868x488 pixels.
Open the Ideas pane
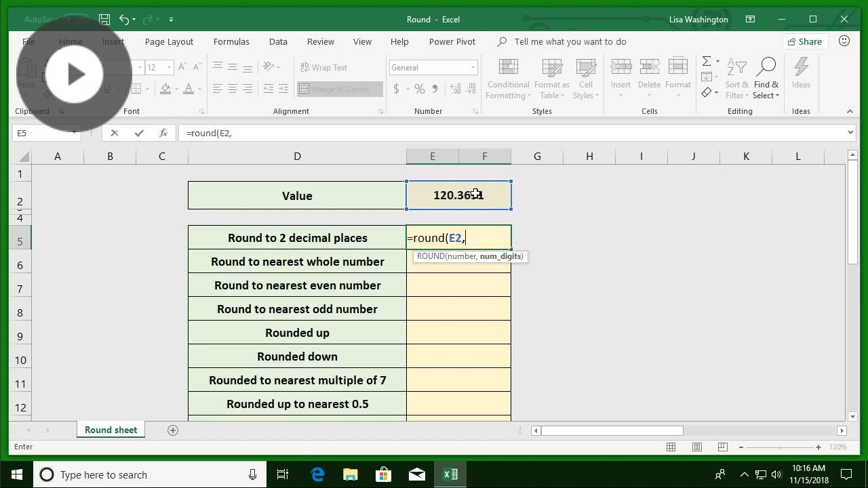click(801, 73)
